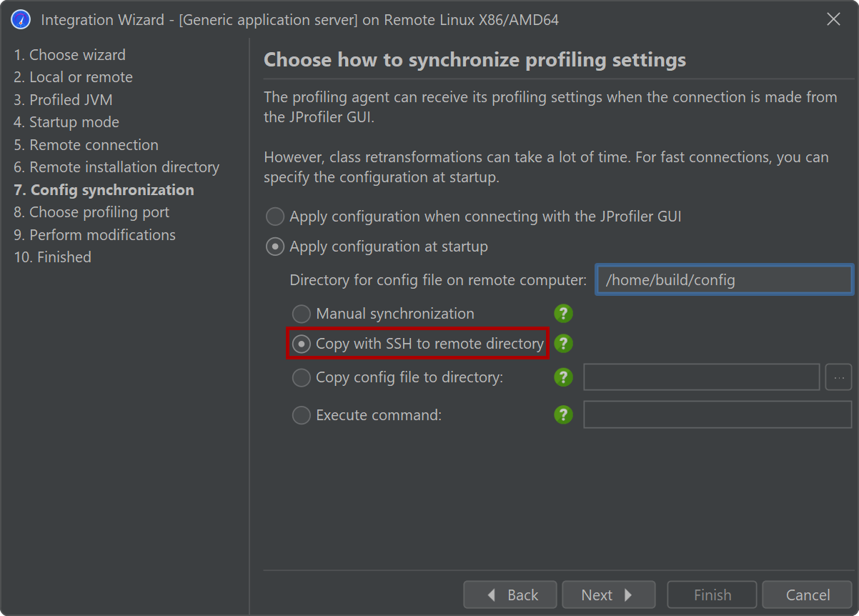Click the Back button

point(510,595)
